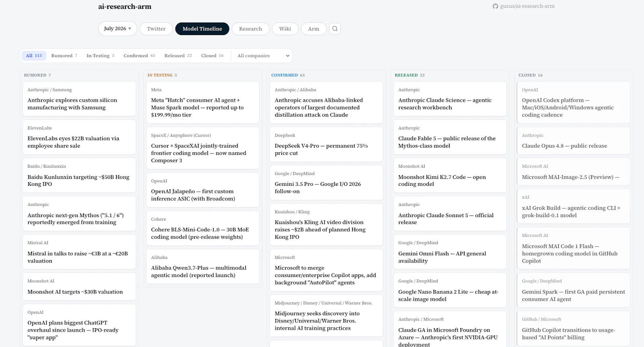Open Anthropic Claude Science workbench card
This screenshot has height=347, width=644.
450,99
